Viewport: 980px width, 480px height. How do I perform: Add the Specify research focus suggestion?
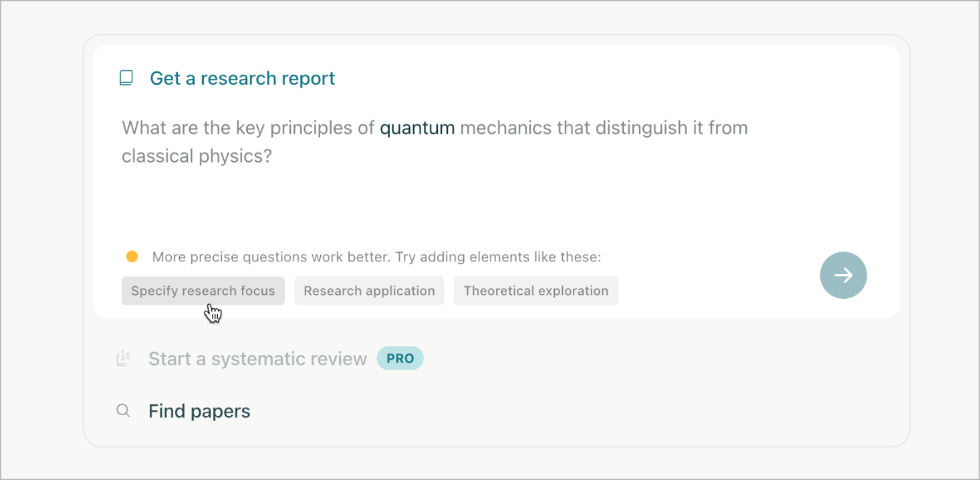tap(203, 291)
